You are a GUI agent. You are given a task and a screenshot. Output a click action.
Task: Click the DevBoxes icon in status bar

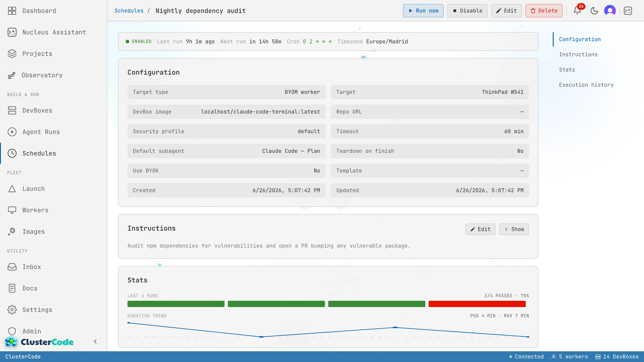(597, 357)
